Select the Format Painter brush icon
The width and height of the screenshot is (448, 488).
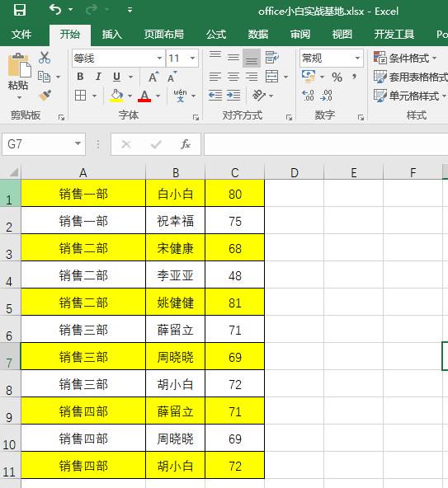[x=45, y=96]
